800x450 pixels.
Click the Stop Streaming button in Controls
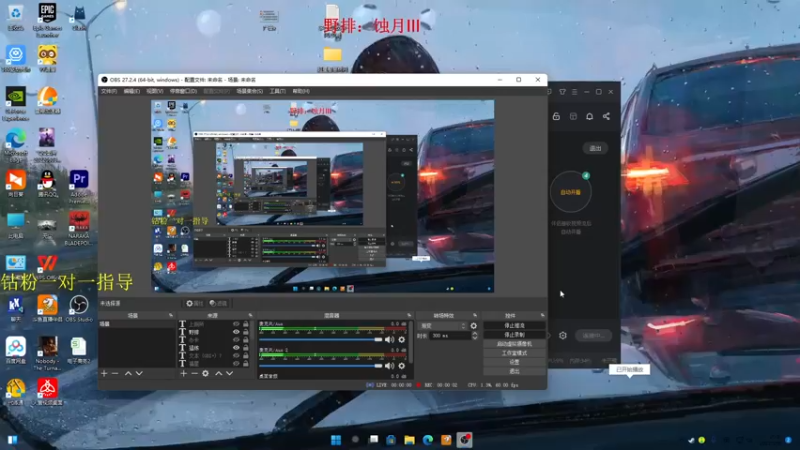click(x=514, y=326)
